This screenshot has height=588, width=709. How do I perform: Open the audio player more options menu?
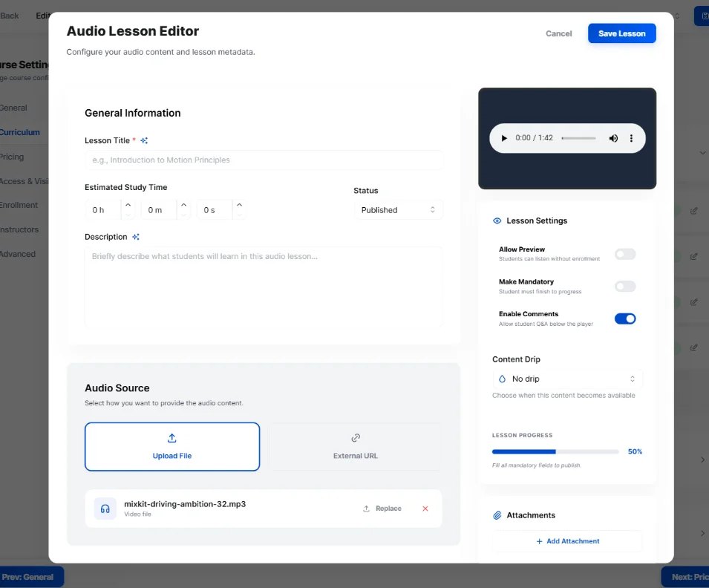[x=631, y=138]
